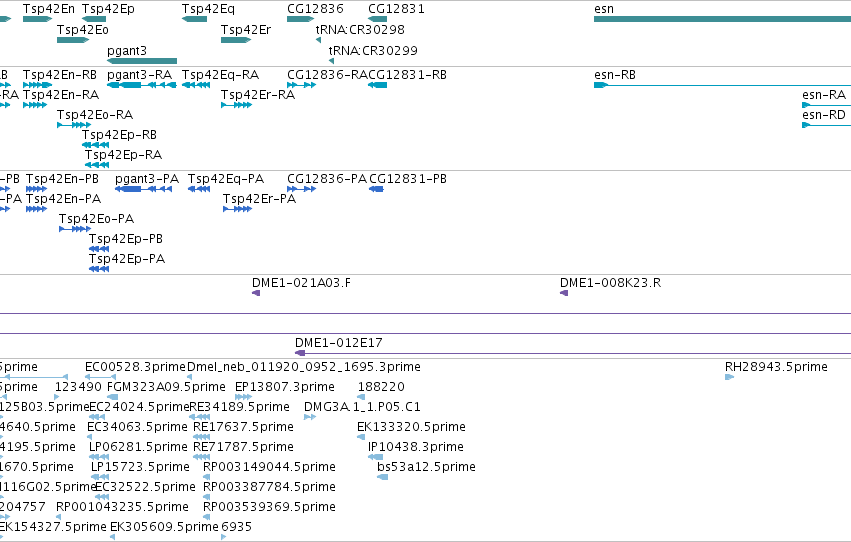This screenshot has width=851, height=542.
Task: Select EST EP13807.3prime
Action: [243, 397]
